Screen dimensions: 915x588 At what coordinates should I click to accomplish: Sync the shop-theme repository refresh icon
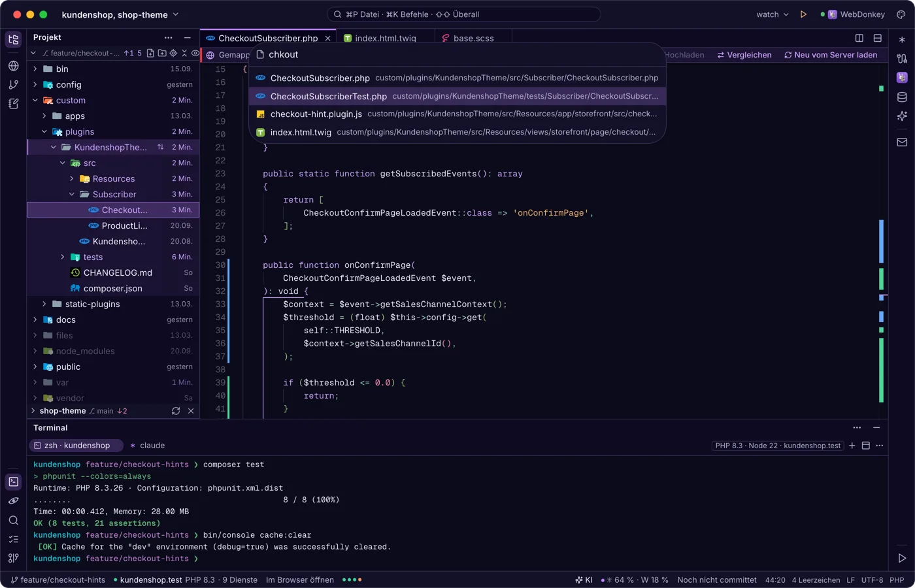(x=176, y=411)
